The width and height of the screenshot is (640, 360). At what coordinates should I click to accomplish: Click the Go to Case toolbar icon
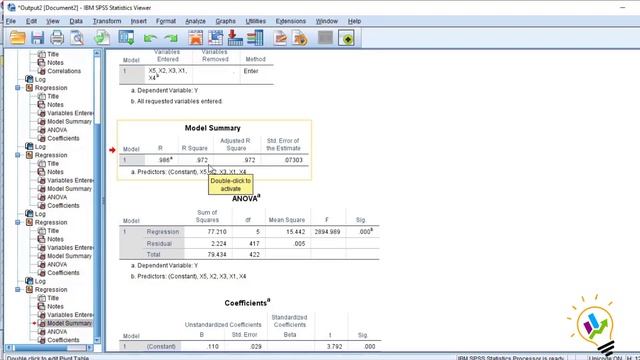click(216, 38)
